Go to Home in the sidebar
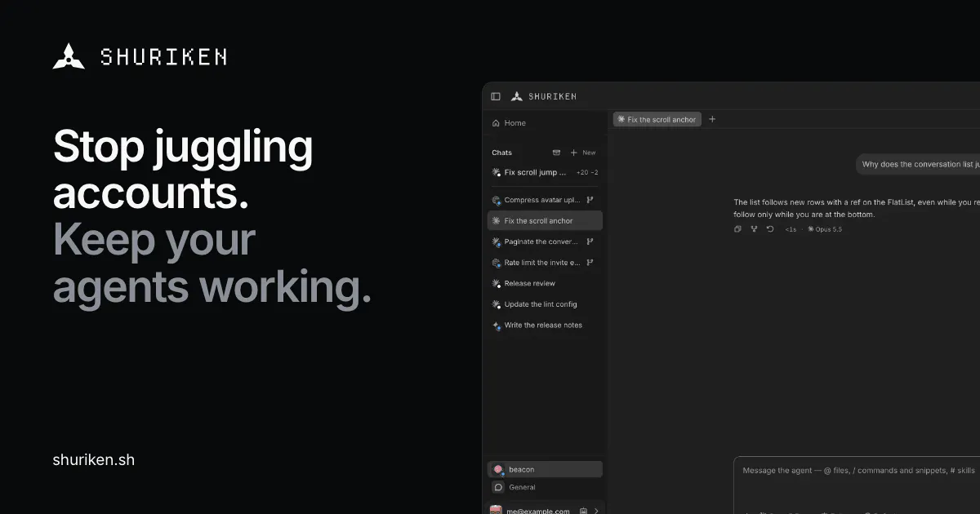Viewport: 980px width, 514px height. pyautogui.click(x=545, y=123)
